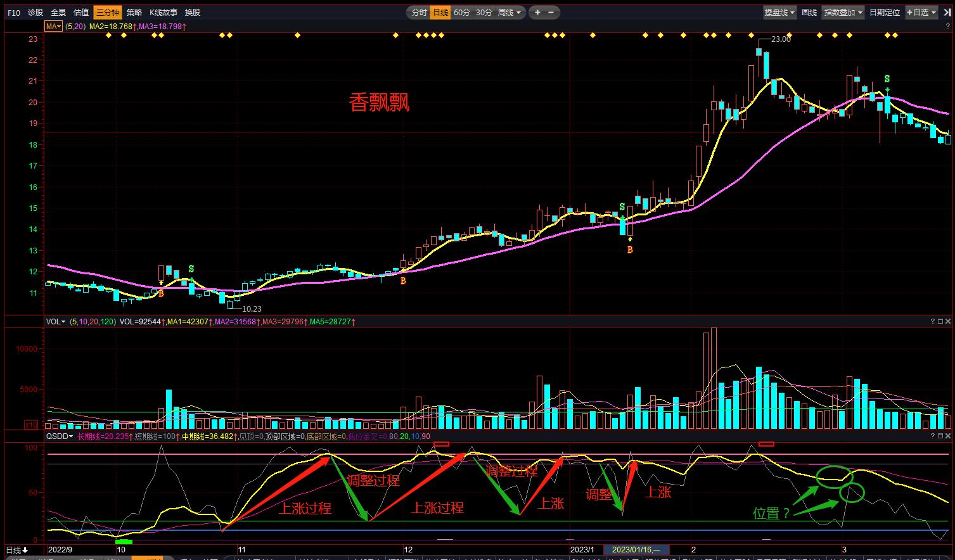Jump to latest data with skip-end arrow
Image resolution: width=955 pixels, height=560 pixels.
[947, 13]
